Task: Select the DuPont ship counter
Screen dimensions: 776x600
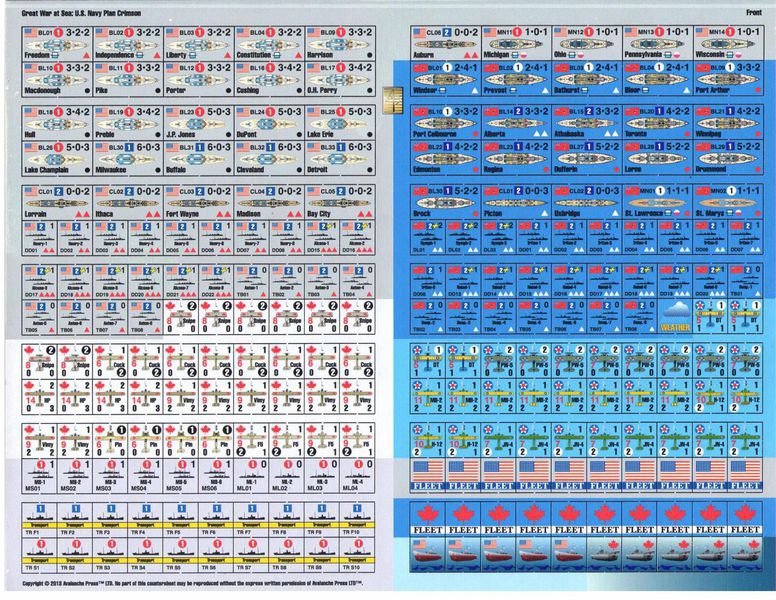Action: point(269,123)
